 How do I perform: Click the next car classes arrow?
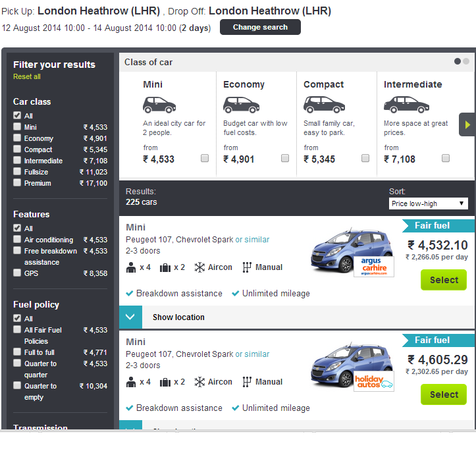[x=467, y=124]
